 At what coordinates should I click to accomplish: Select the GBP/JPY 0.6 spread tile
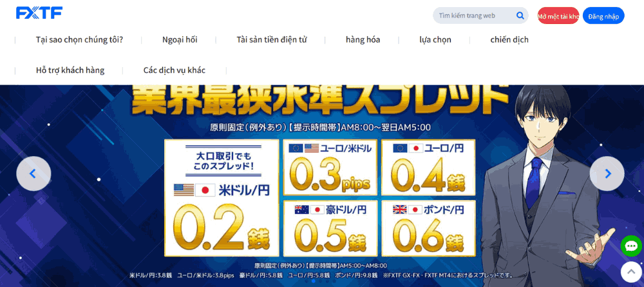tap(428, 228)
